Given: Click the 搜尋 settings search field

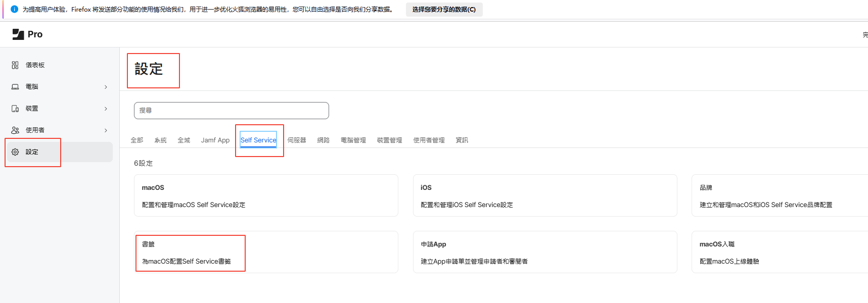Looking at the screenshot, I should pyautogui.click(x=232, y=111).
